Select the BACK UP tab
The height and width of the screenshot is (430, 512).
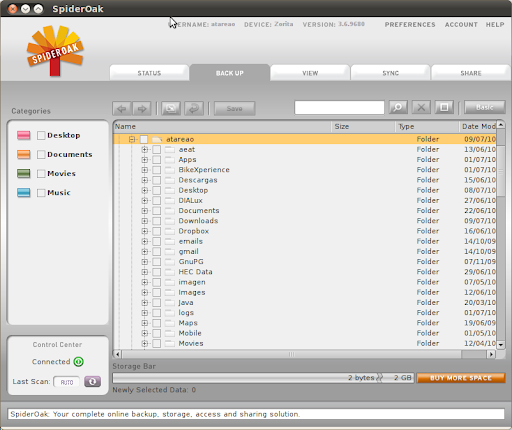tap(230, 73)
